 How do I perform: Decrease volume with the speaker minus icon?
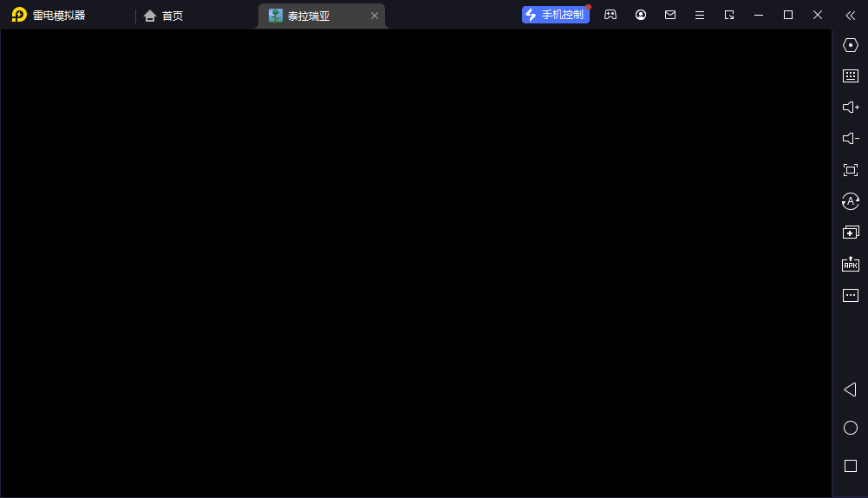(x=851, y=139)
